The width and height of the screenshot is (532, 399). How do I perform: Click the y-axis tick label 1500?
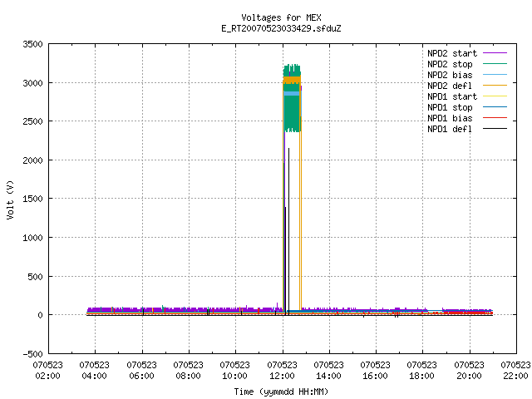33,199
